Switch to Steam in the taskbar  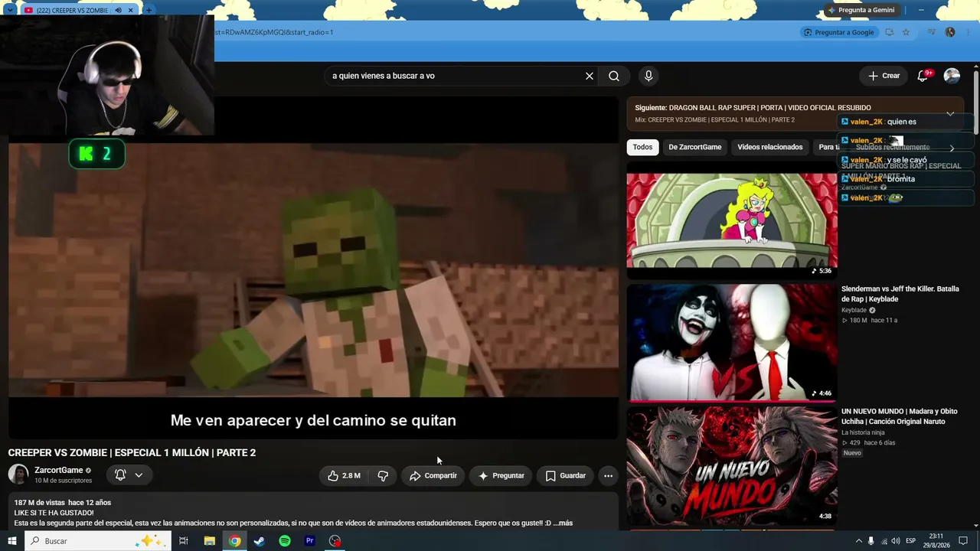pyautogui.click(x=260, y=541)
